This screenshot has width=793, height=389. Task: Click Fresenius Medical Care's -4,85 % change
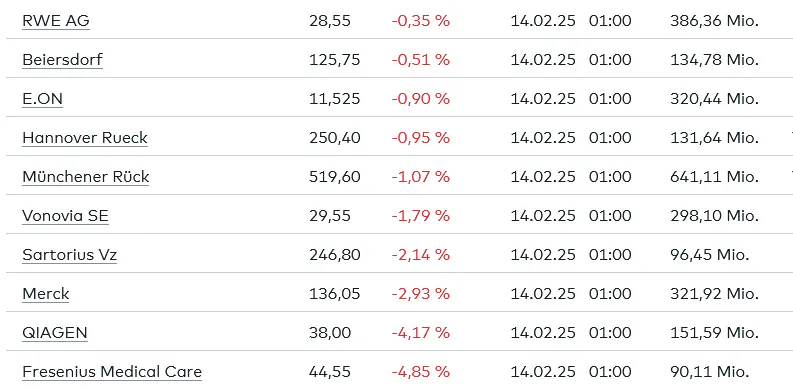421,372
